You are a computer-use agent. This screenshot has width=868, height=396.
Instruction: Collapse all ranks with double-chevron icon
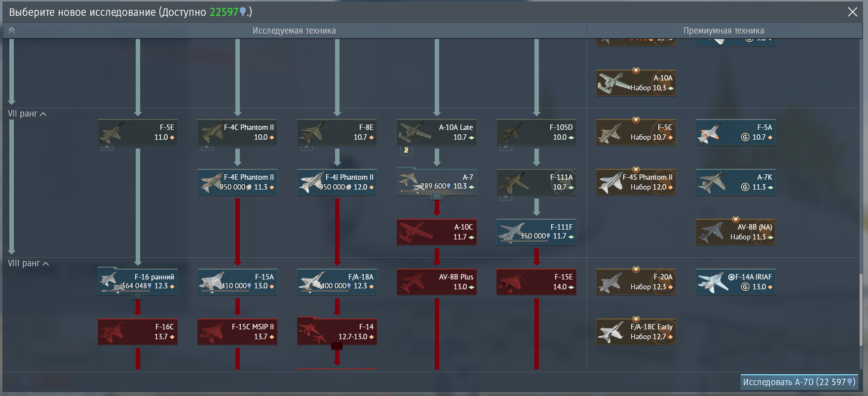point(12,31)
